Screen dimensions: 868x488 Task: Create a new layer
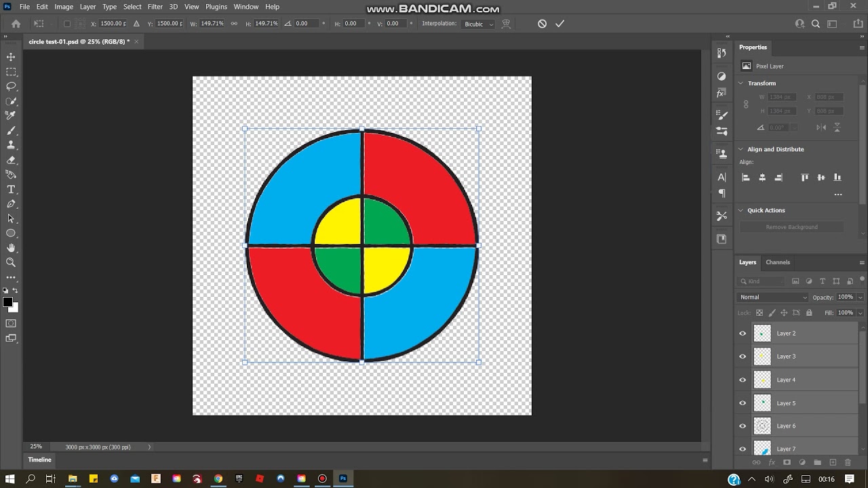click(x=833, y=462)
